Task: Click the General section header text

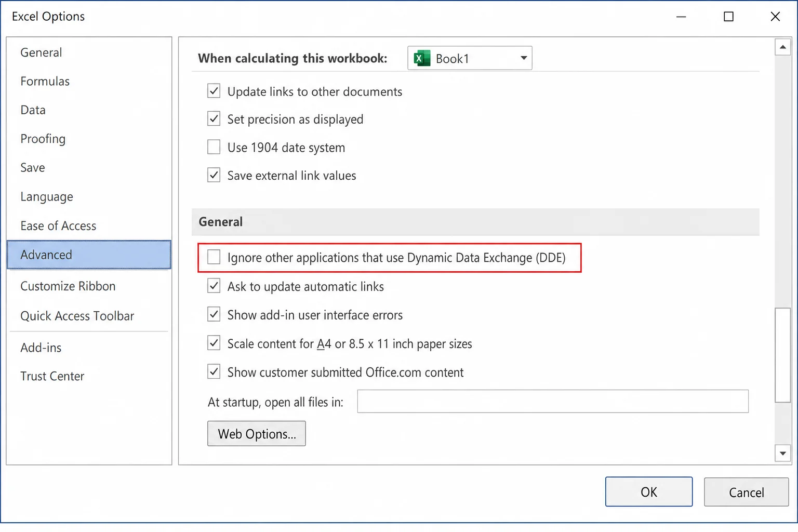Action: [220, 222]
